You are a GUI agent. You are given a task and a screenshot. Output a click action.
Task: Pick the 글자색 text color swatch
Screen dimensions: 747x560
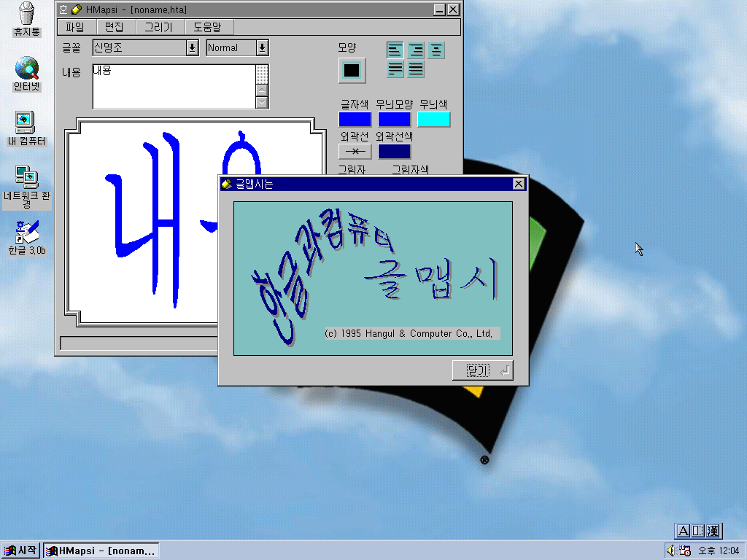(x=355, y=120)
